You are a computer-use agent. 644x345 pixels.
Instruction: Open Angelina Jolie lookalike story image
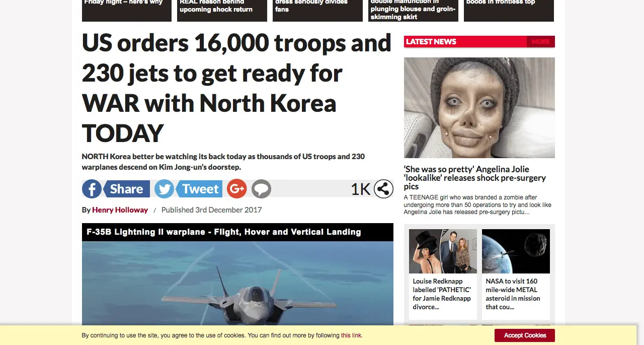(x=479, y=108)
